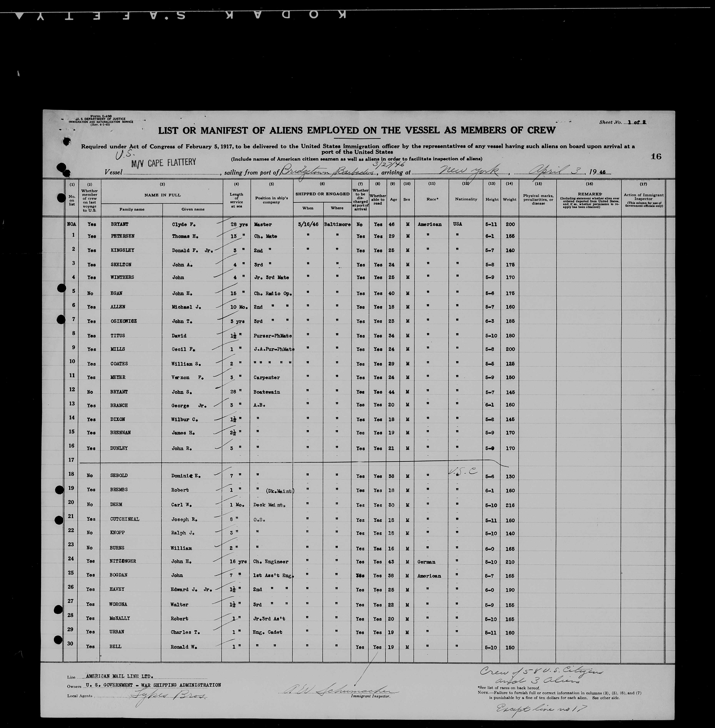Click the family name BRANCH

click(x=119, y=405)
